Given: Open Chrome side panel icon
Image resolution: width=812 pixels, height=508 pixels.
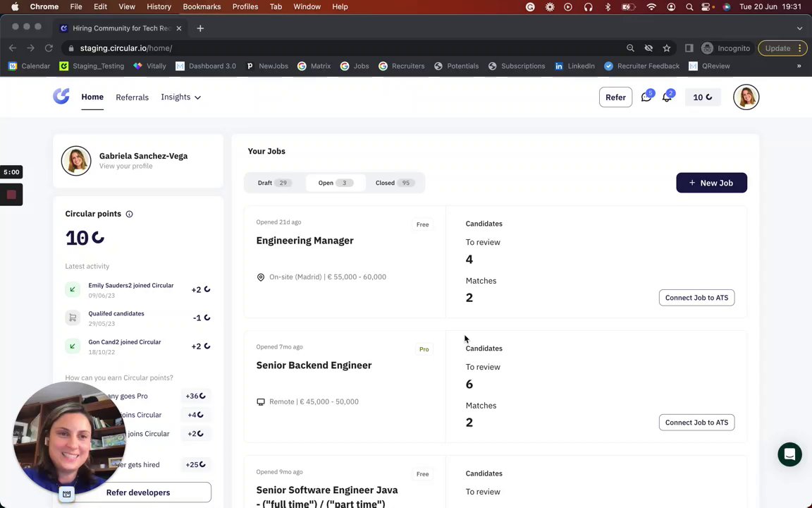Looking at the screenshot, I should [689, 48].
